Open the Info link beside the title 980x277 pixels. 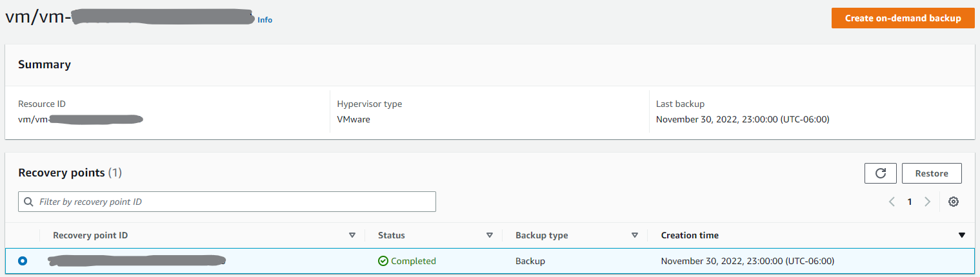pos(265,20)
